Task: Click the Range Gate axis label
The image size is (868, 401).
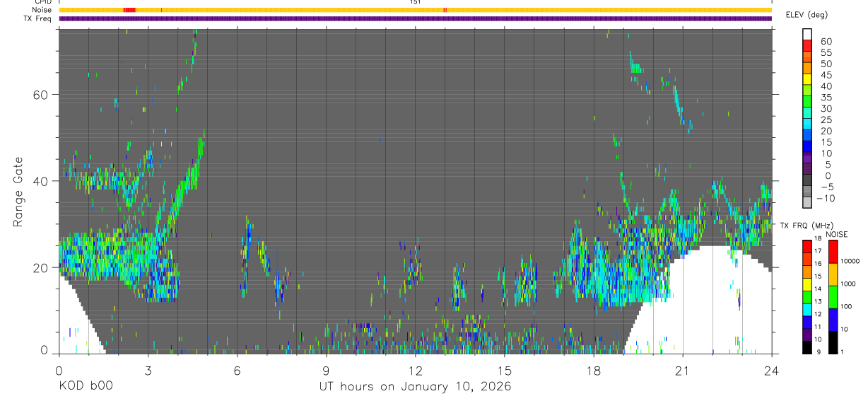Action: tap(19, 192)
